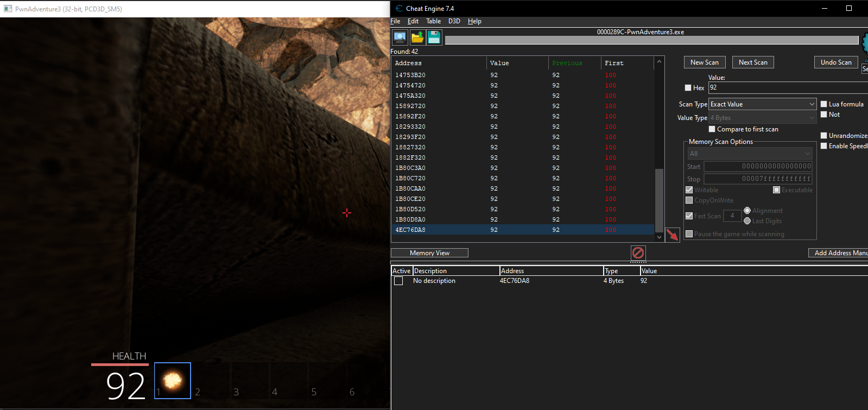Toggle the Unrandomizer checkbox
This screenshot has height=410, width=868.
pos(824,136)
